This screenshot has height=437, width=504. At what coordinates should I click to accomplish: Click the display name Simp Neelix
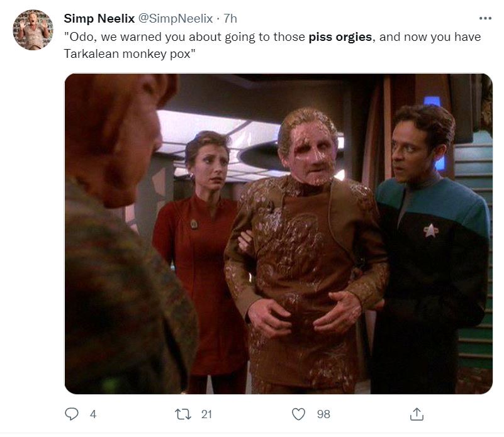click(99, 18)
